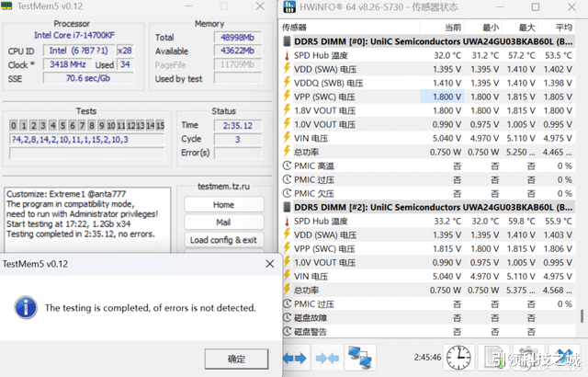588x377 pixels.
Task: Click the Total memory value 48998Mb
Action: pyautogui.click(x=237, y=38)
